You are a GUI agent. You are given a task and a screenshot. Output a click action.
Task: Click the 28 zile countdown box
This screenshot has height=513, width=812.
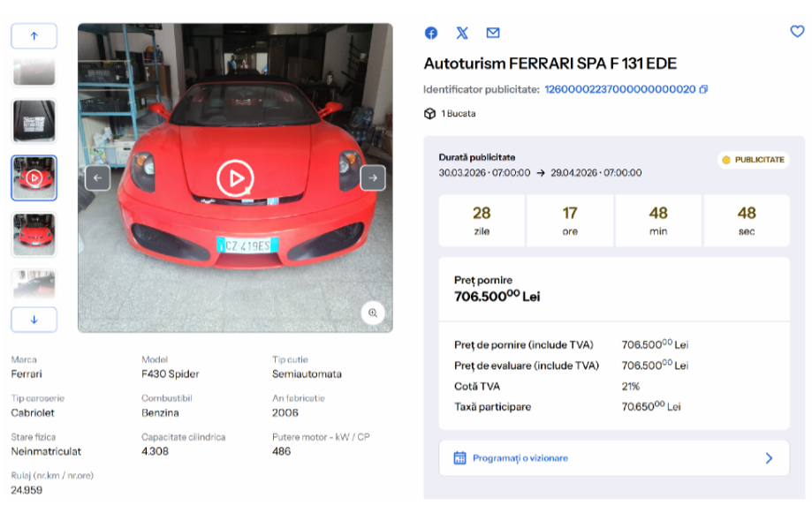[x=482, y=221]
